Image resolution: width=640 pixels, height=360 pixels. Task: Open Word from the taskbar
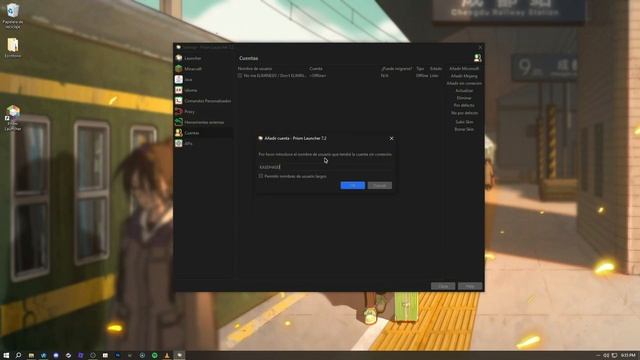point(43,356)
